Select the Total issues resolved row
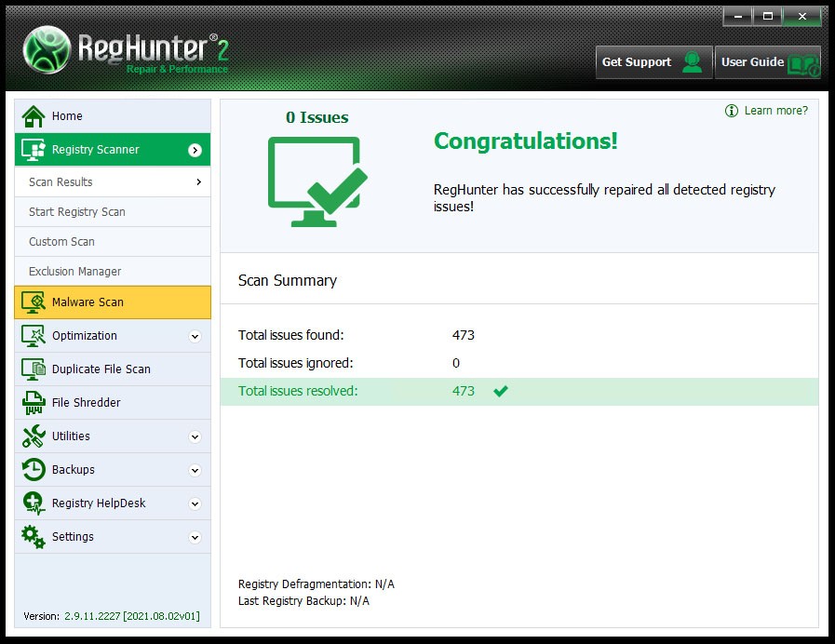The width and height of the screenshot is (835, 644). [519, 392]
